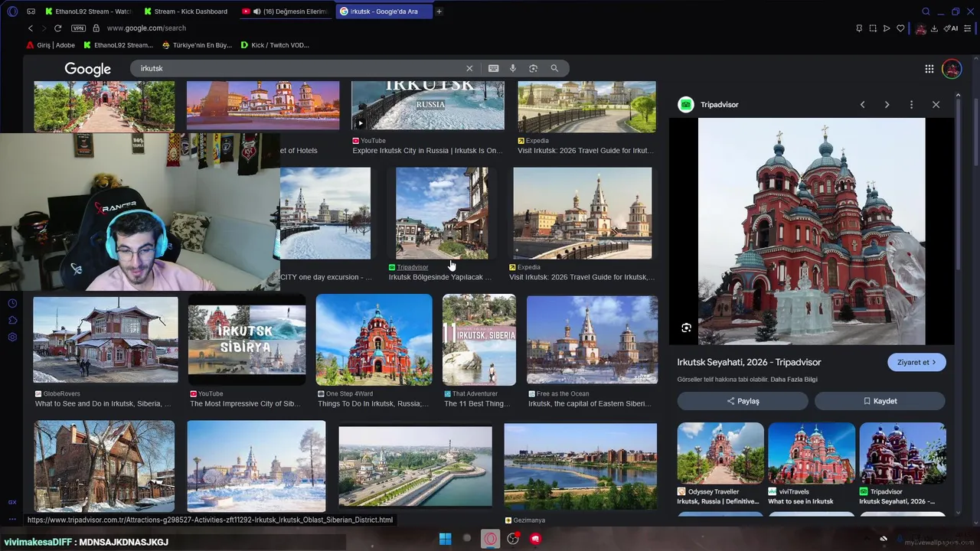This screenshot has height=551, width=980.
Task: Open Kick / Twitch VOD bookmark
Action: coord(275,45)
